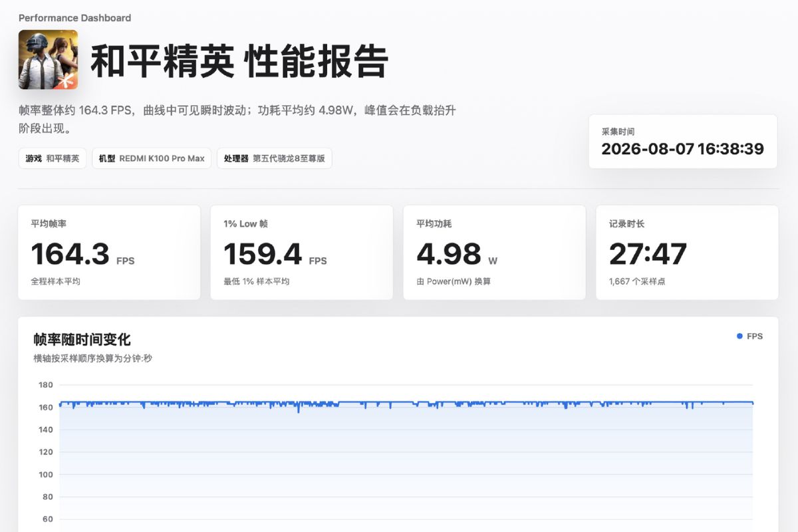This screenshot has height=532, width=798.
Task: Click the 帧率随时间变化 chart title
Action: click(82, 340)
